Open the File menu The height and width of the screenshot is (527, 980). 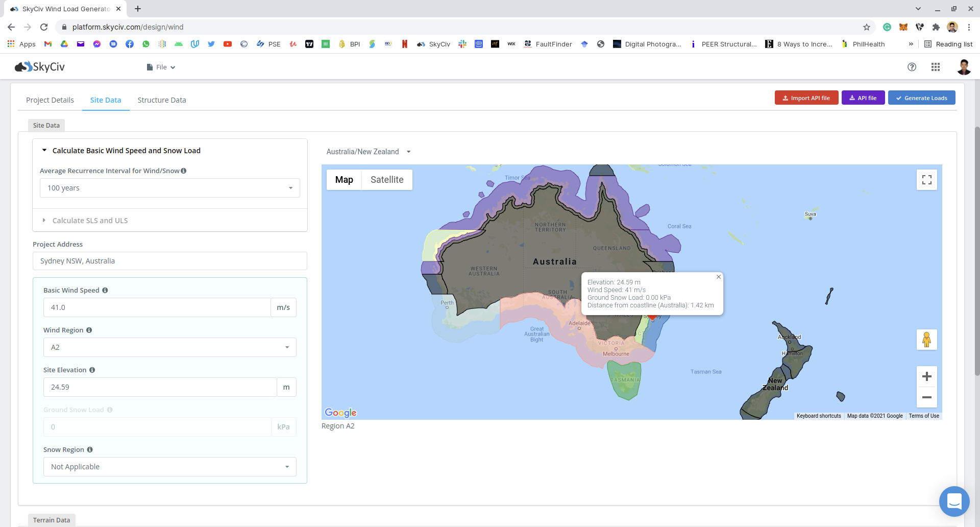coord(161,67)
